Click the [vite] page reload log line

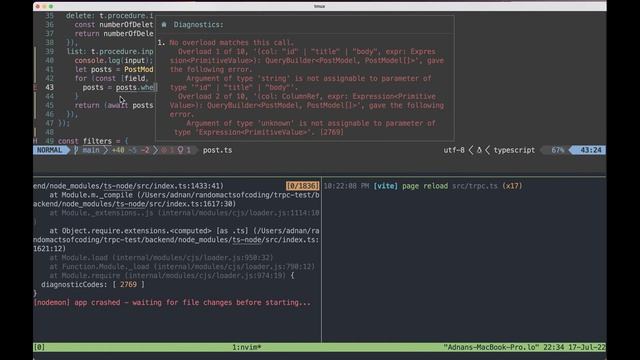[423, 186]
